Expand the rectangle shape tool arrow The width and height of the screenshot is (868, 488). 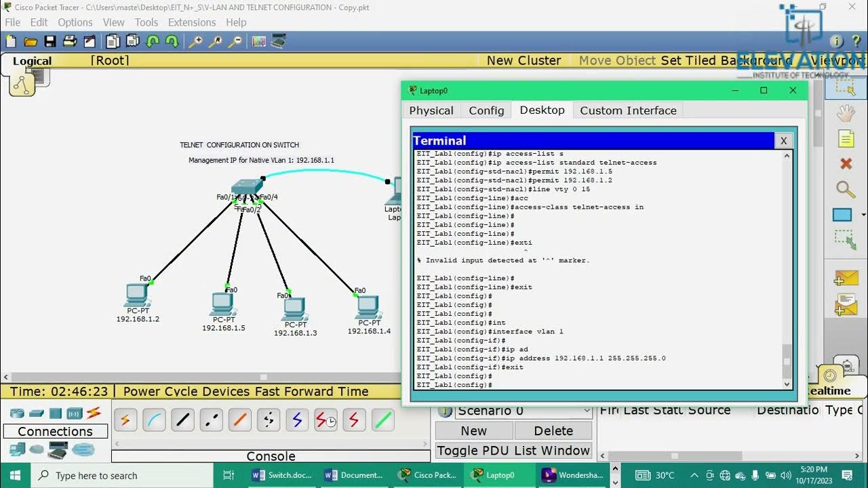tap(863, 215)
